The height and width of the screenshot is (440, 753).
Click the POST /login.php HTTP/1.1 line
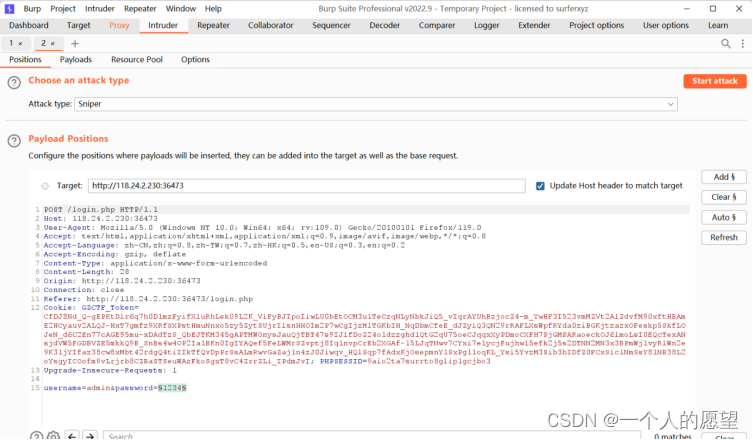101,210
